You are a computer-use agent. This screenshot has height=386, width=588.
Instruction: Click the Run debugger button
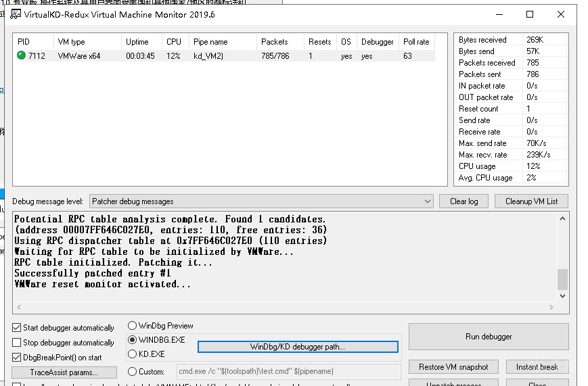coord(489,337)
